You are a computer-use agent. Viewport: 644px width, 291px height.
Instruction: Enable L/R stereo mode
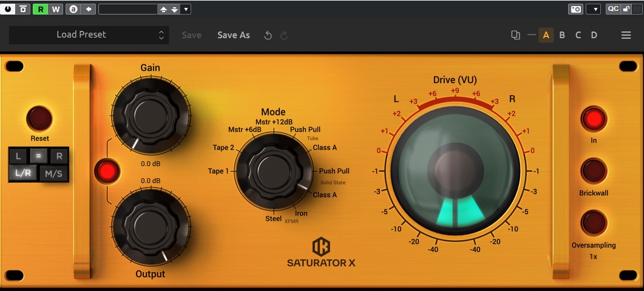click(x=23, y=173)
